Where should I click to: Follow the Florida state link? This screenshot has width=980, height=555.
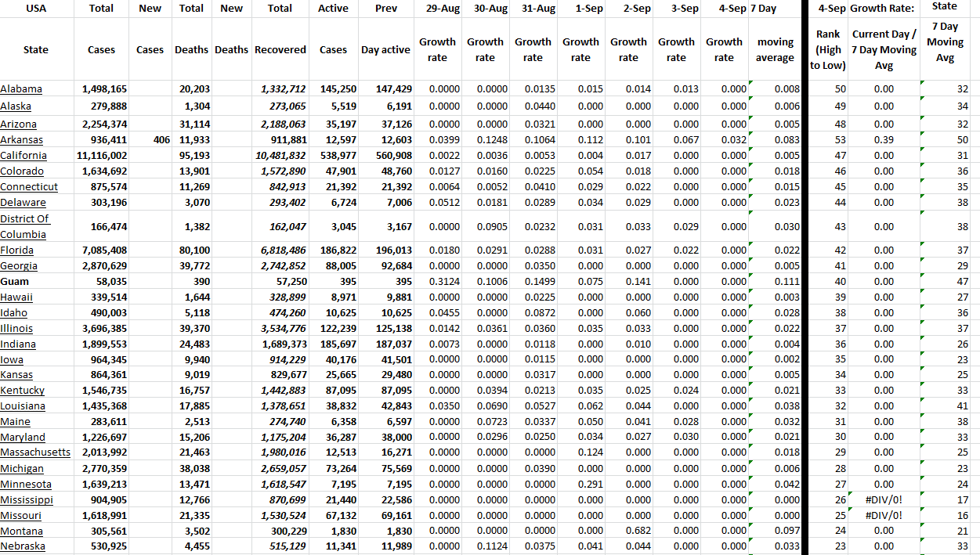click(x=17, y=250)
